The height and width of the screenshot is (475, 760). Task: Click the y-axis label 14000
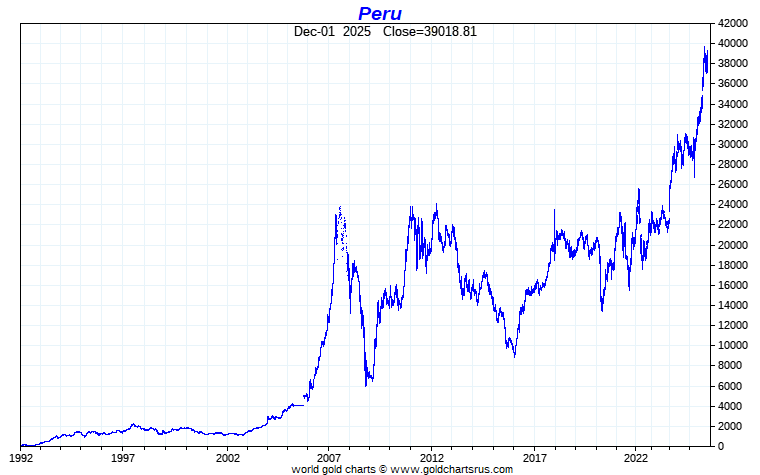(x=732, y=305)
